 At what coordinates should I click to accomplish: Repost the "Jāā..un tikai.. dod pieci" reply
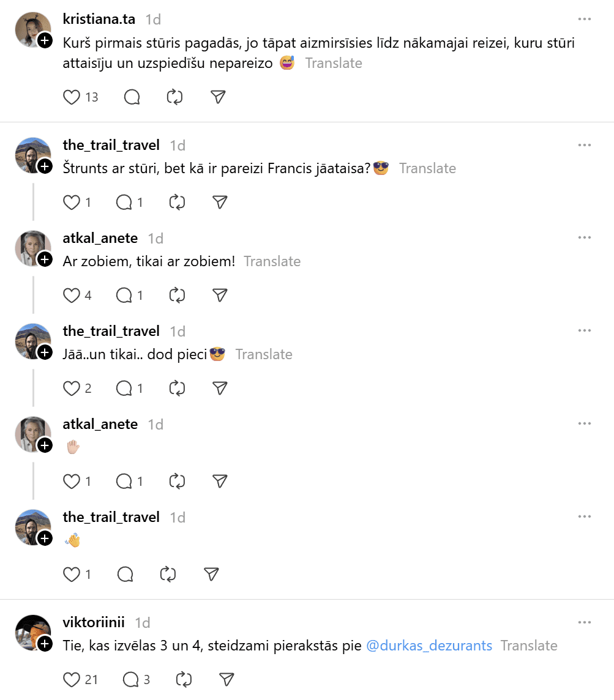(x=177, y=389)
